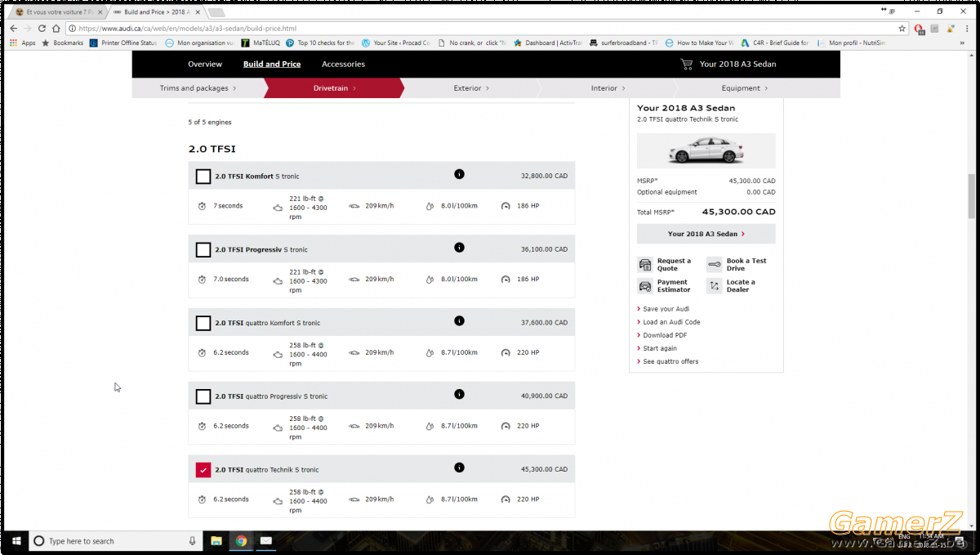
Task: Click the Type here to search box
Action: (x=114, y=541)
